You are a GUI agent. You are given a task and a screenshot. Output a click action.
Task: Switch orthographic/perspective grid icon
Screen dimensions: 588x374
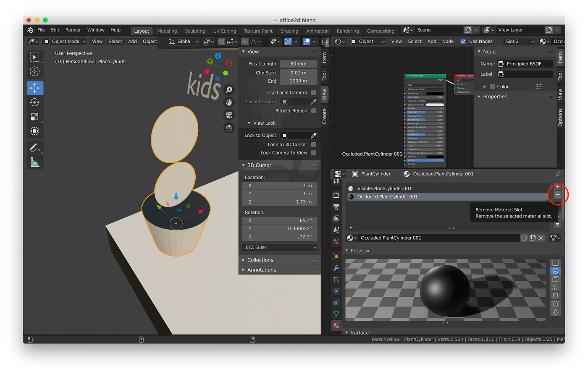[229, 127]
